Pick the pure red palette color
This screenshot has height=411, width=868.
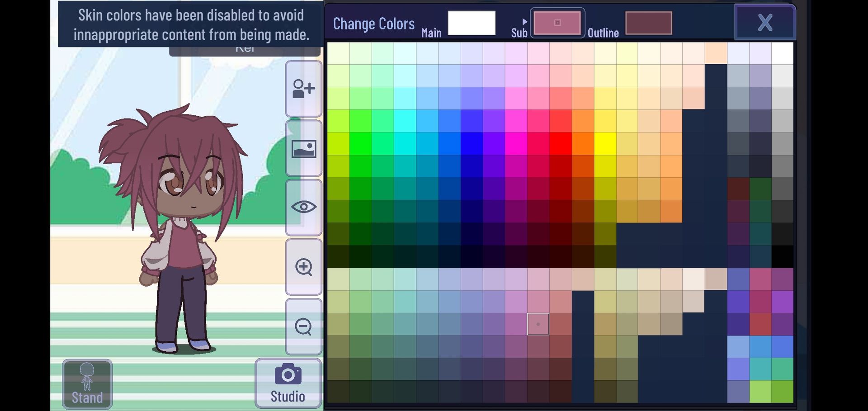(561, 143)
